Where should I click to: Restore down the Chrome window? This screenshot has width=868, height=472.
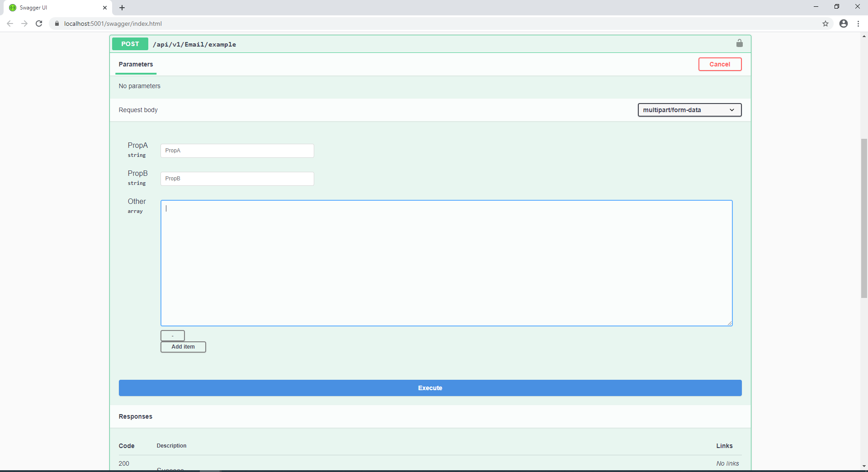pyautogui.click(x=837, y=6)
